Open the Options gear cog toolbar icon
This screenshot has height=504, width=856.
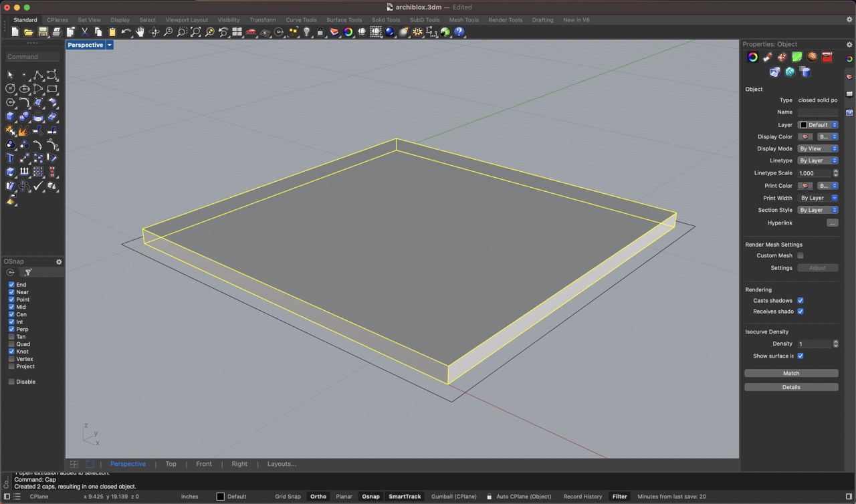tap(417, 32)
